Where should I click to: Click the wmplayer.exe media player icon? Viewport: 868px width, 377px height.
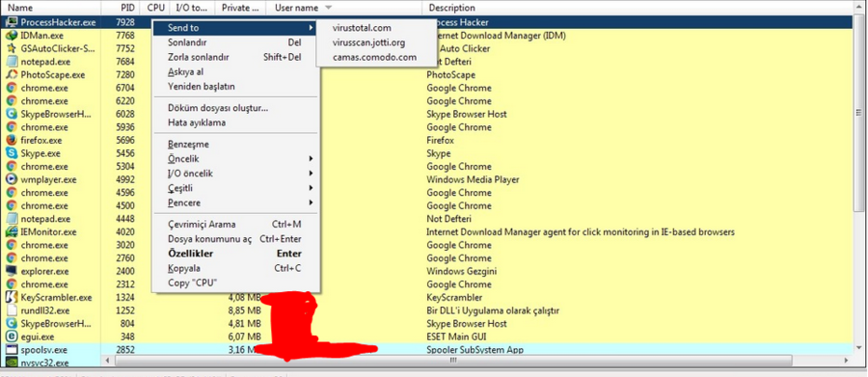[11, 180]
